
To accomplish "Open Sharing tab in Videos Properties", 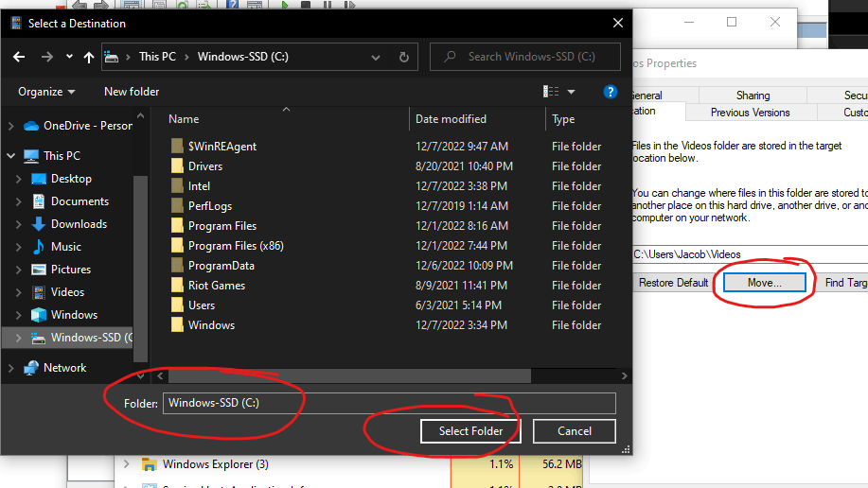I will [753, 96].
